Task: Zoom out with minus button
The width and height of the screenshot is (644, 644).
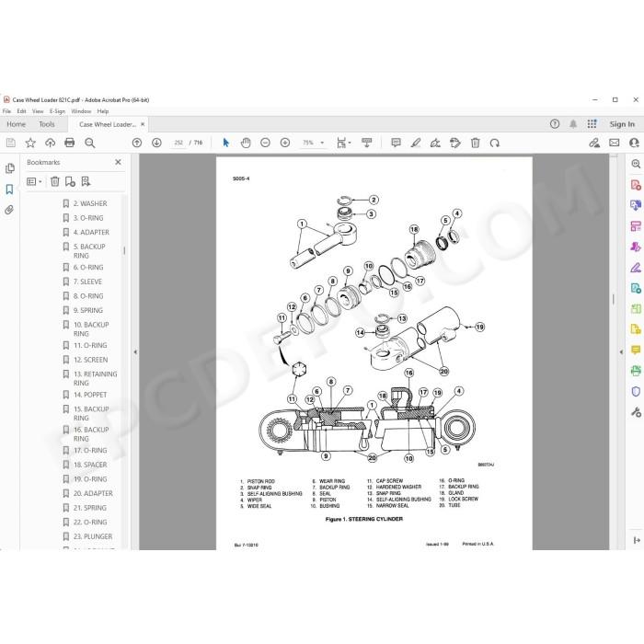Action: click(x=265, y=143)
